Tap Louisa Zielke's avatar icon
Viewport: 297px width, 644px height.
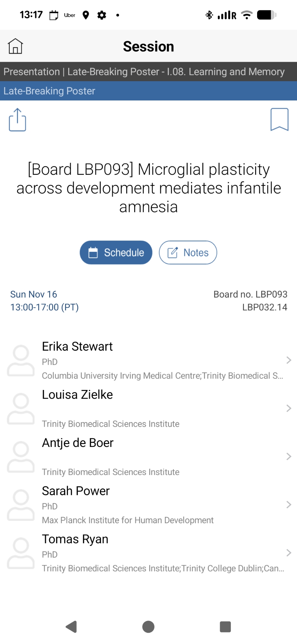(21, 409)
